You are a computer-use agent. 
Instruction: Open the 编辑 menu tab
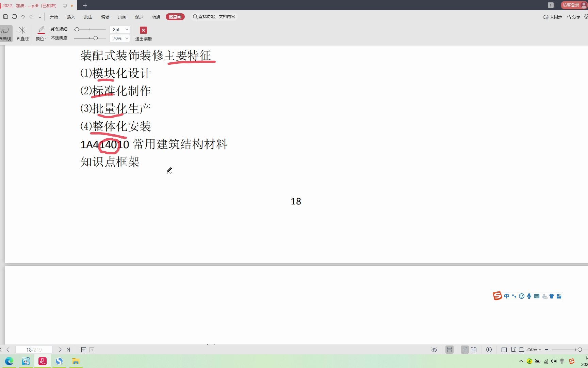(x=105, y=17)
